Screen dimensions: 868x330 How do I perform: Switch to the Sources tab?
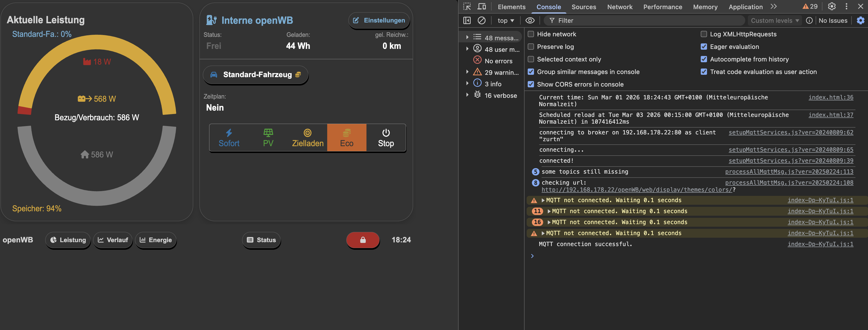click(x=584, y=7)
